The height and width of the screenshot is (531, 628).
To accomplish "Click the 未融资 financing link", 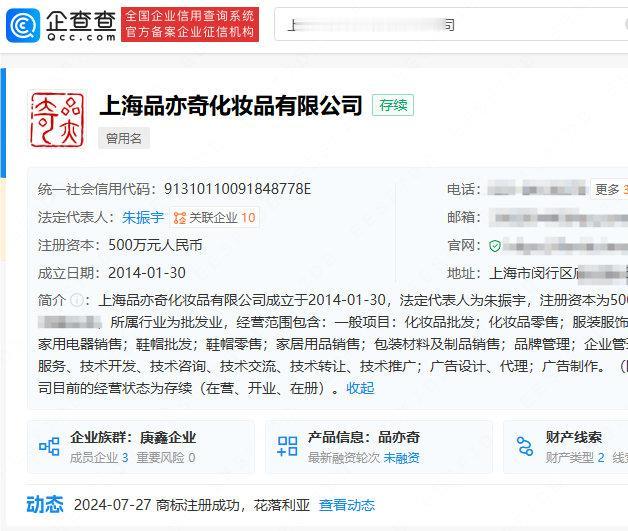I will point(401,457).
